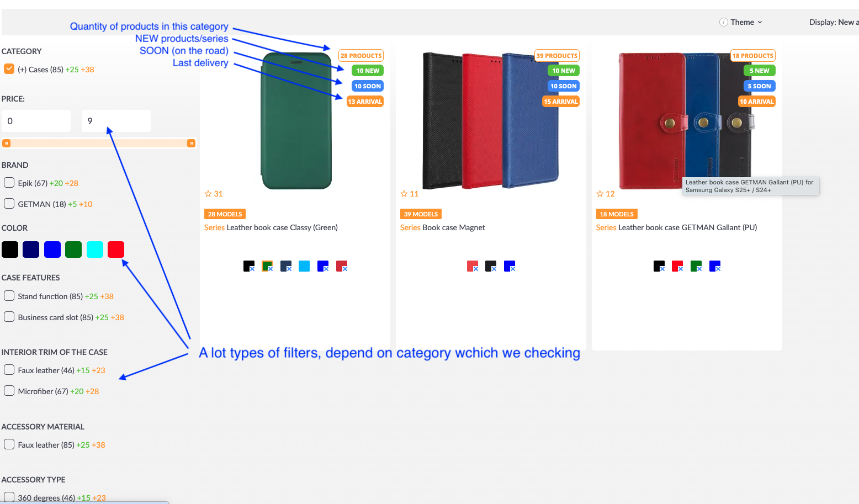Toggle the Stand function filter
Viewport: 859px width, 504px height.
[9, 296]
